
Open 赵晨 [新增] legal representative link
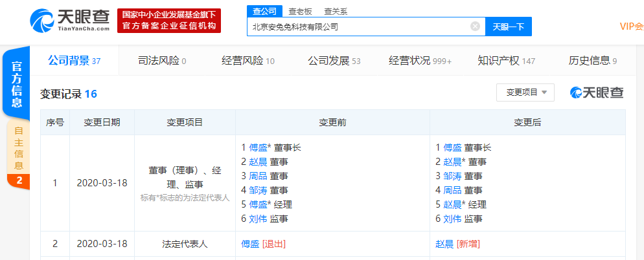point(445,244)
